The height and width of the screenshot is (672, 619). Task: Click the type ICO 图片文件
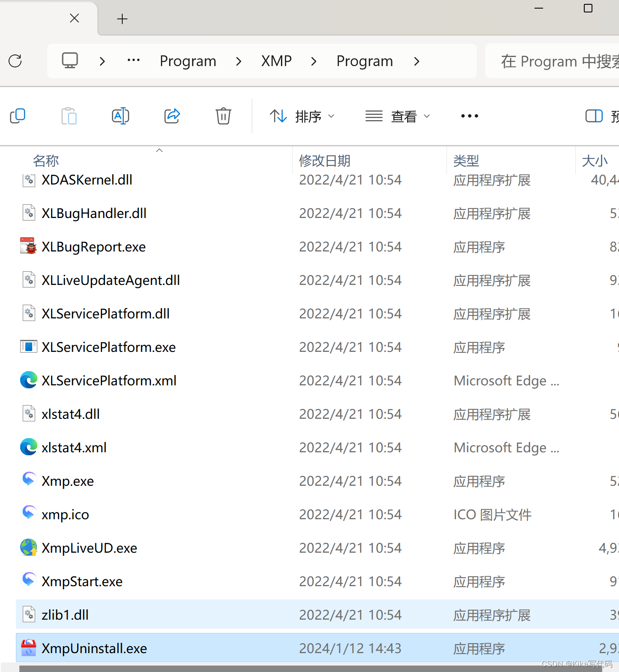pyautogui.click(x=492, y=515)
